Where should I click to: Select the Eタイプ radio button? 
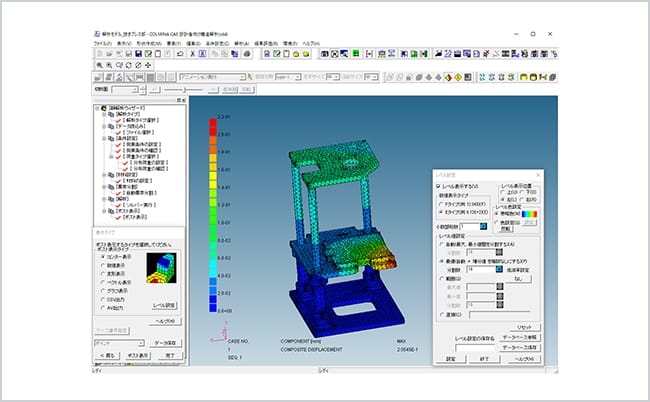click(x=441, y=212)
